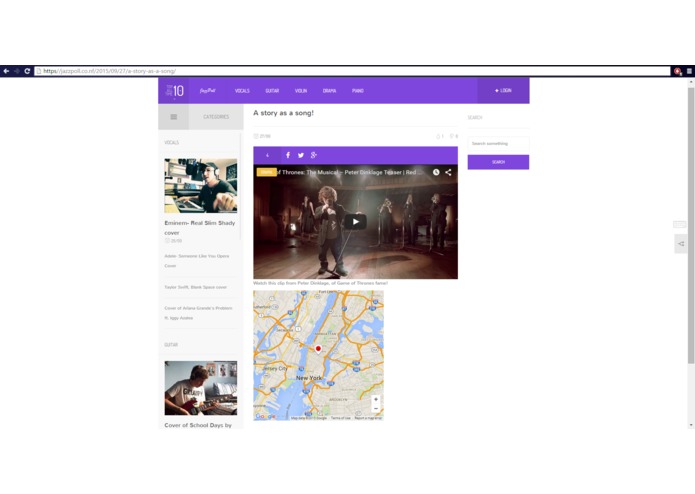
Task: Open the Vocals nav item
Action: tap(242, 91)
